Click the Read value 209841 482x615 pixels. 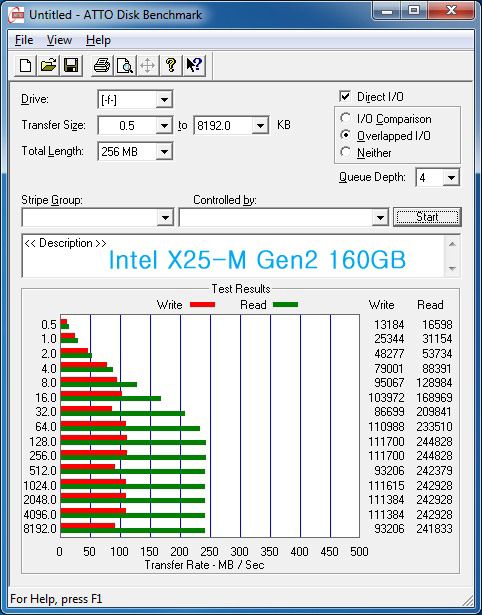click(434, 412)
